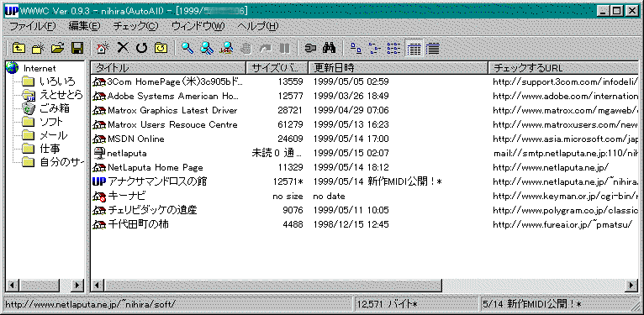Screen dimensions: 644x315
Task: Select the ソフト folder
Action: 51,122
